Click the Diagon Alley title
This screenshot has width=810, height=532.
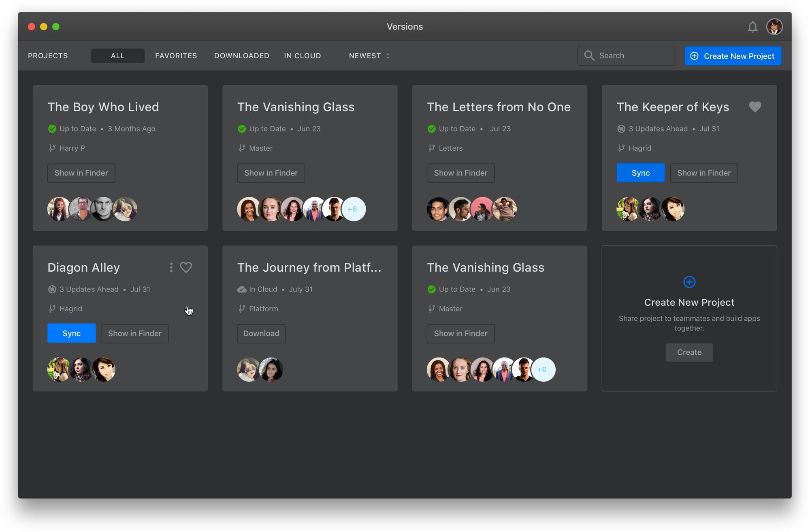pyautogui.click(x=84, y=268)
